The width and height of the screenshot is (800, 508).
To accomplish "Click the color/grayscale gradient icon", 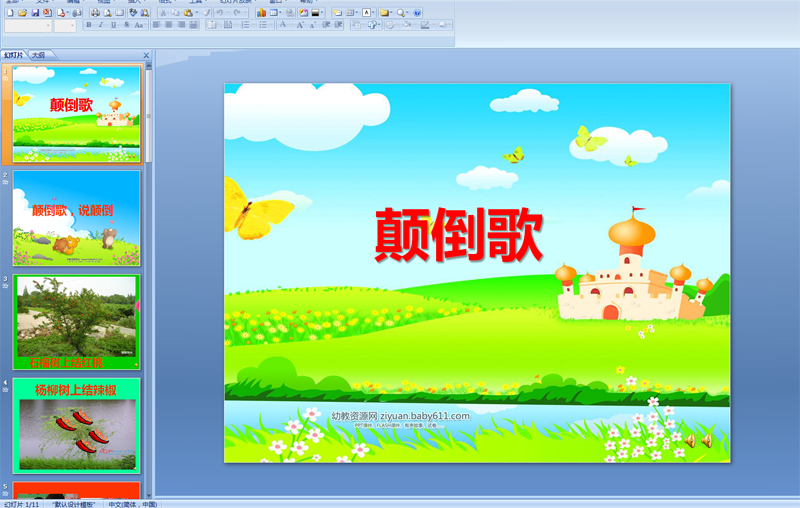I will pyautogui.click(x=315, y=13).
